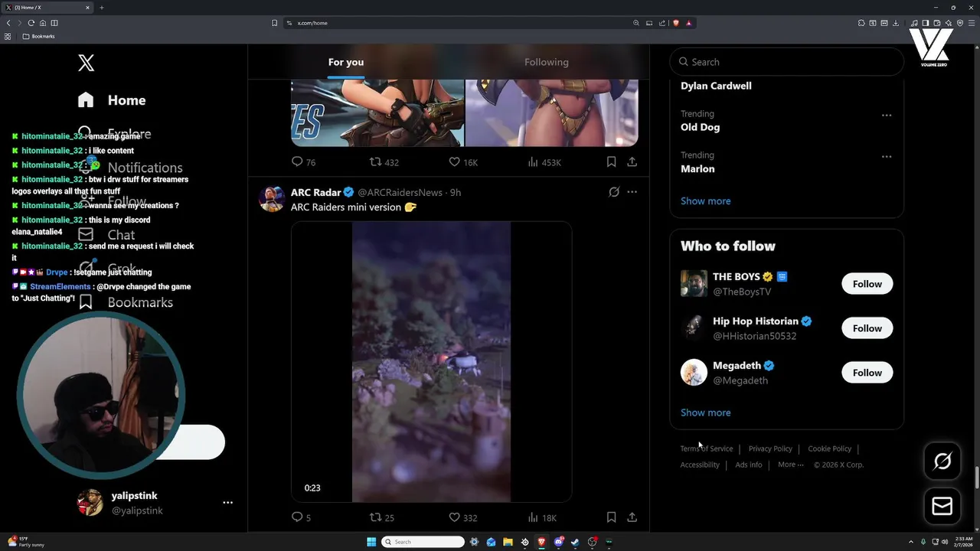View ARC Radar post 18K views analytics
980x551 pixels.
tap(542, 517)
